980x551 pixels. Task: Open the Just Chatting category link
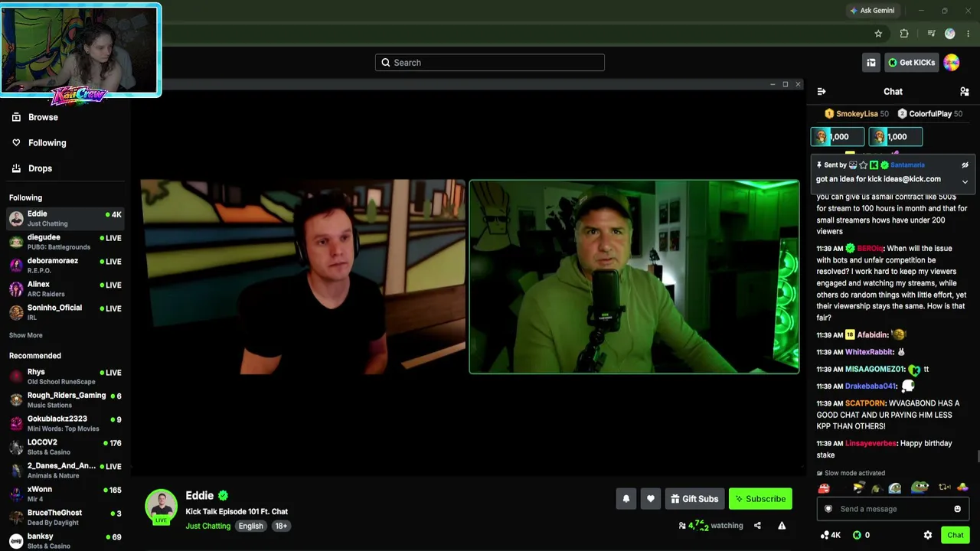[207, 526]
